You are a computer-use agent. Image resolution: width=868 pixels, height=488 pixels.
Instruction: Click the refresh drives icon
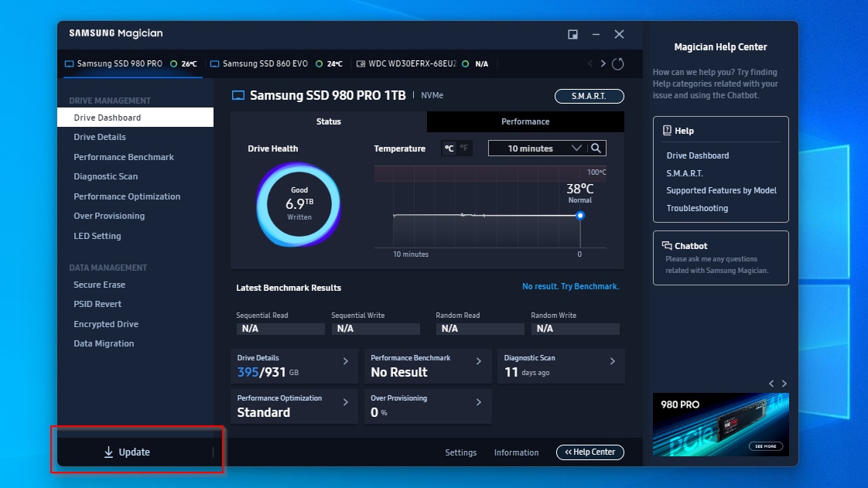(x=618, y=63)
